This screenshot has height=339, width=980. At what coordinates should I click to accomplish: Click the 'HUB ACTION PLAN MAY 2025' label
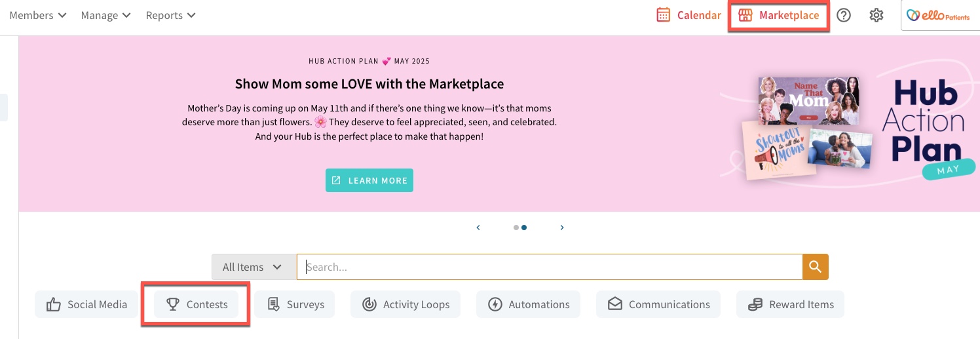click(x=369, y=61)
